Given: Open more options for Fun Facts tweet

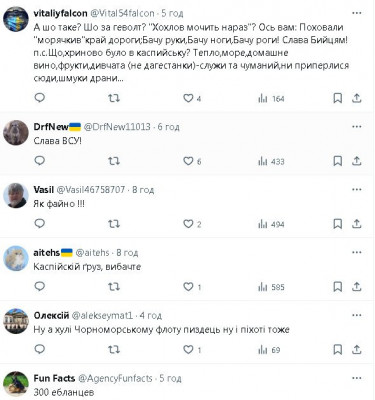Looking at the screenshot, I should 357,378.
